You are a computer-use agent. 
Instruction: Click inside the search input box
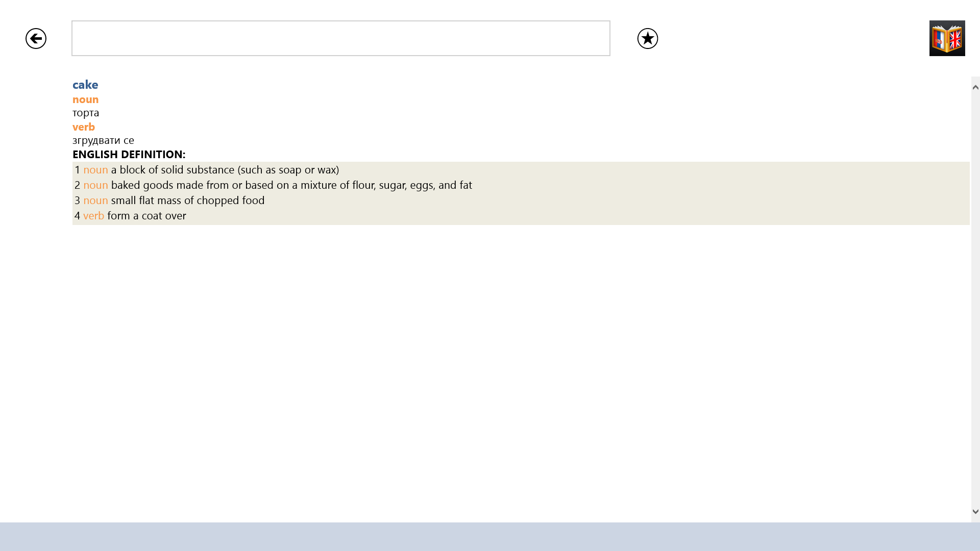340,38
